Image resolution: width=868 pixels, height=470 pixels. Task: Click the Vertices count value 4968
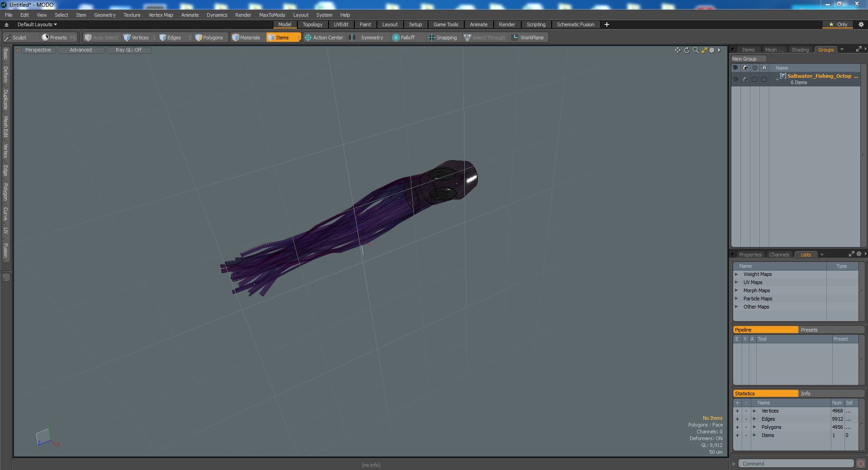coord(837,411)
